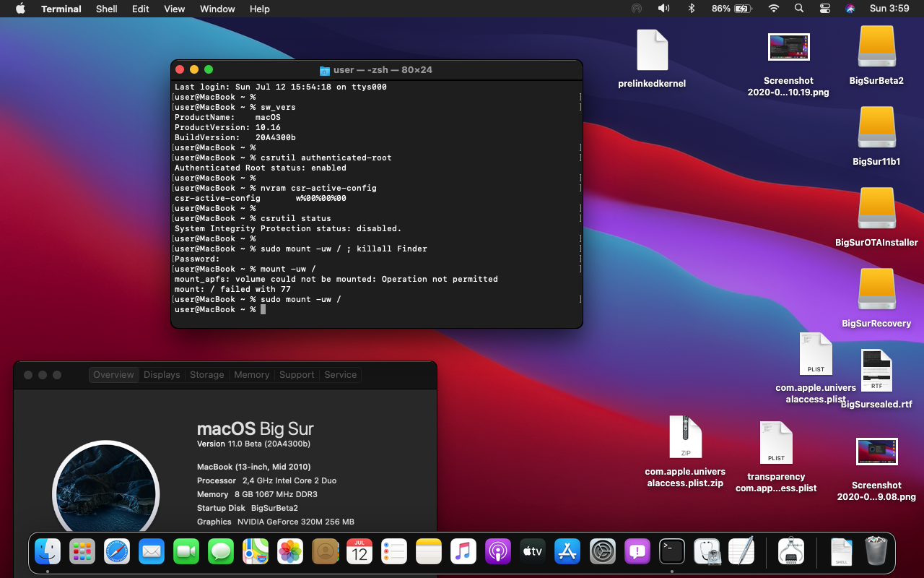
Task: Open Feedback Assistant in the Dock
Action: 637,552
